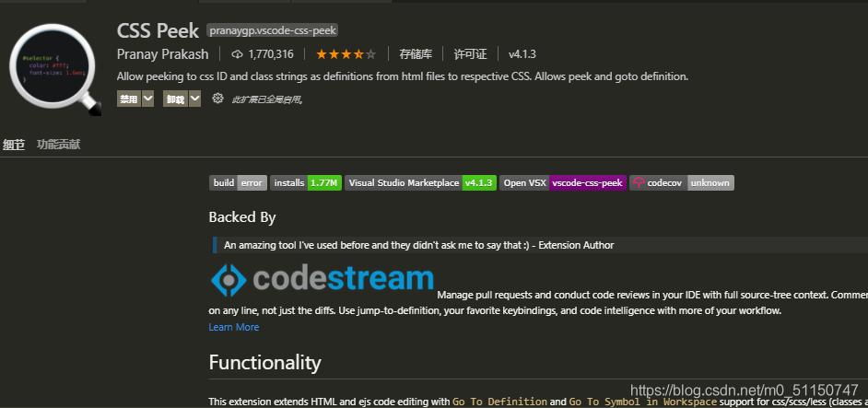Viewport: 868px width, 408px height.
Task: Click the extension description starting Allow peeking
Action: [403, 76]
